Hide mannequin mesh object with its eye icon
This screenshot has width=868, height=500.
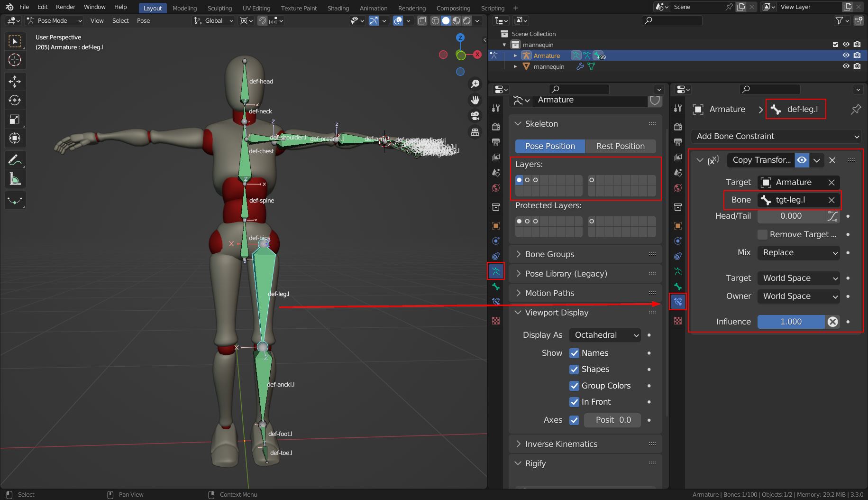coord(846,66)
